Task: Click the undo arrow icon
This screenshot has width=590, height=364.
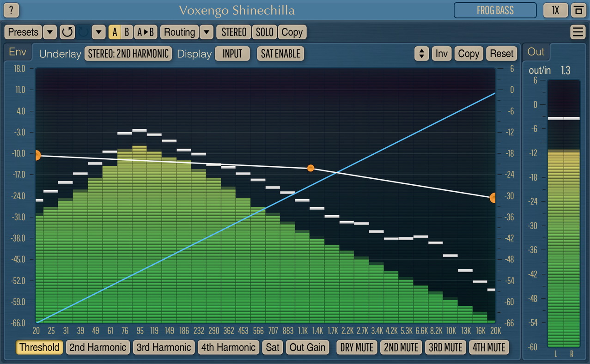Action: (x=67, y=32)
